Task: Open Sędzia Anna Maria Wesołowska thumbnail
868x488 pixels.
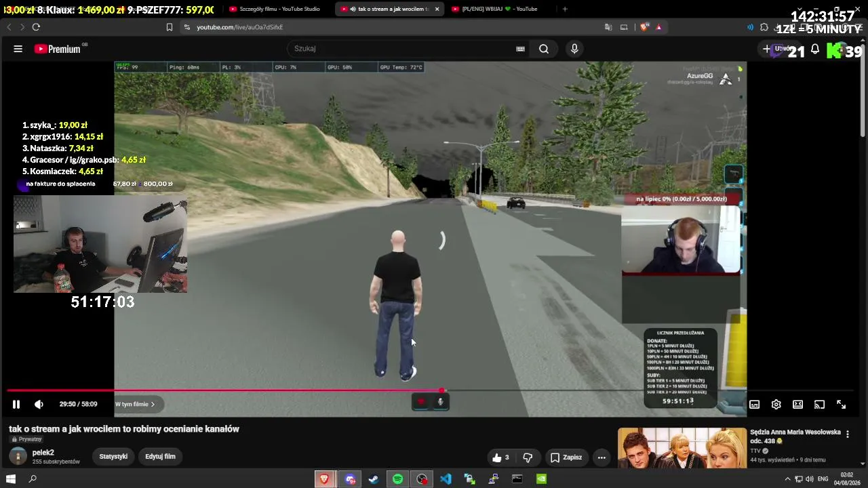Action: (x=682, y=447)
